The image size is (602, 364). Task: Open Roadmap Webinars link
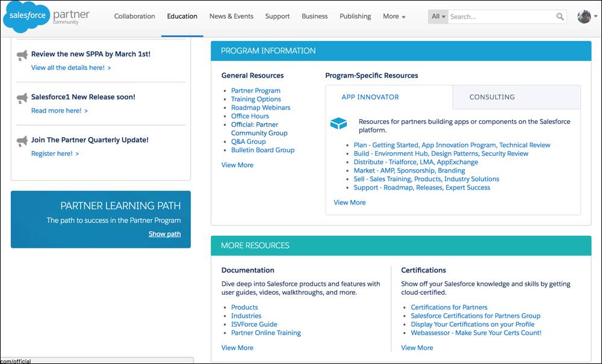[261, 108]
